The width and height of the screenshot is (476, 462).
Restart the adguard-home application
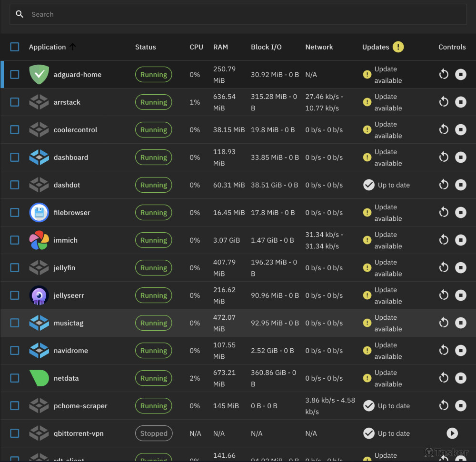tap(444, 74)
